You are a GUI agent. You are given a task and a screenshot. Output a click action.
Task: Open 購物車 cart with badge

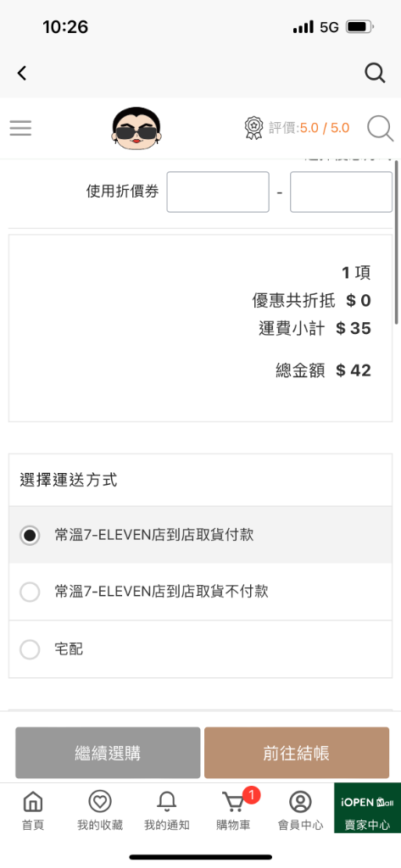pyautogui.click(x=234, y=810)
